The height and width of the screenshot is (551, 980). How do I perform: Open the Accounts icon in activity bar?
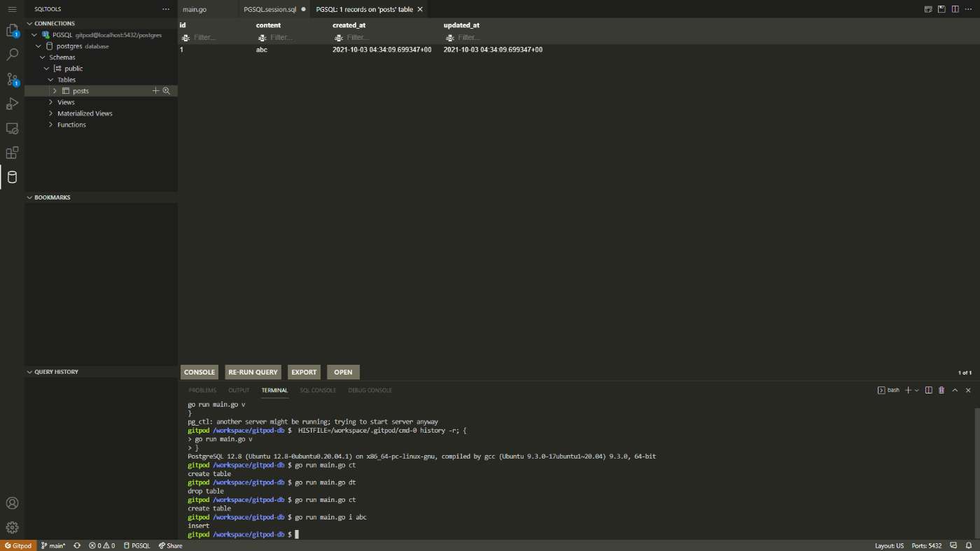12,503
